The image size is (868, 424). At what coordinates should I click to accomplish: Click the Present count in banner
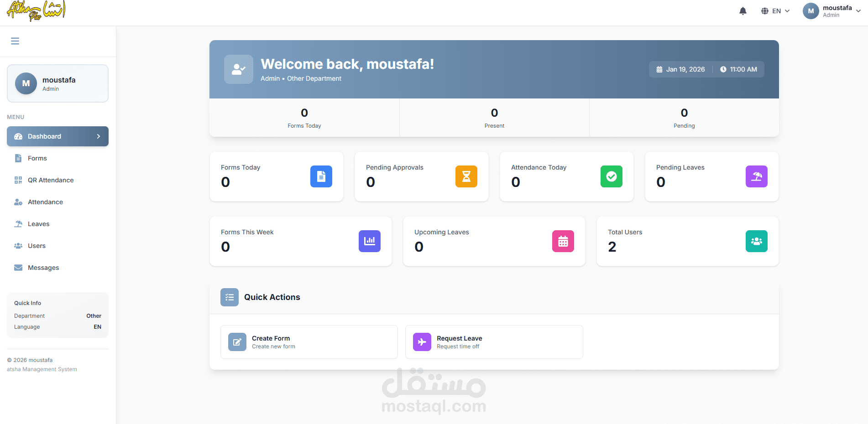[494, 113]
